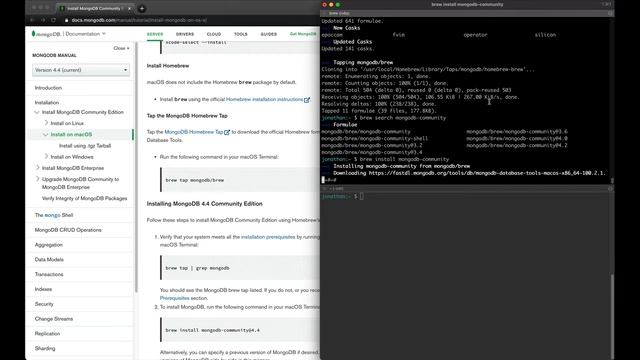Expand the Install on Windows chevron
This screenshot has width=640, height=360.
pos(46,156)
